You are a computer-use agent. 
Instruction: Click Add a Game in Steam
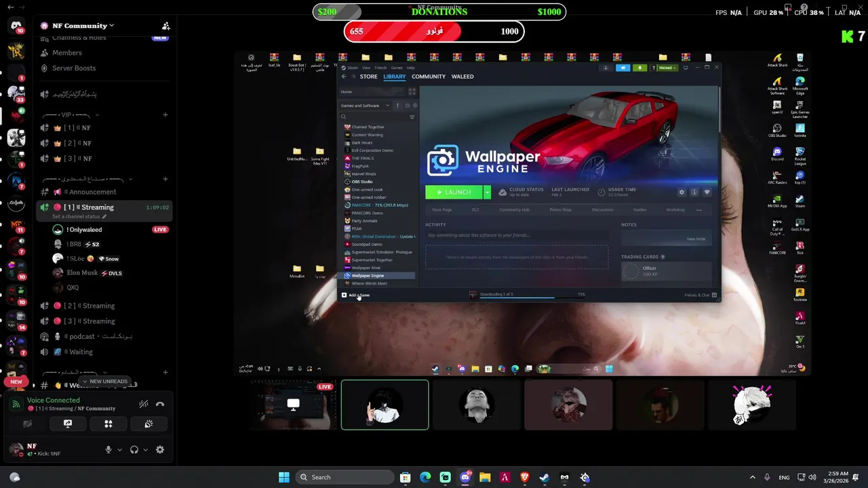pos(357,295)
